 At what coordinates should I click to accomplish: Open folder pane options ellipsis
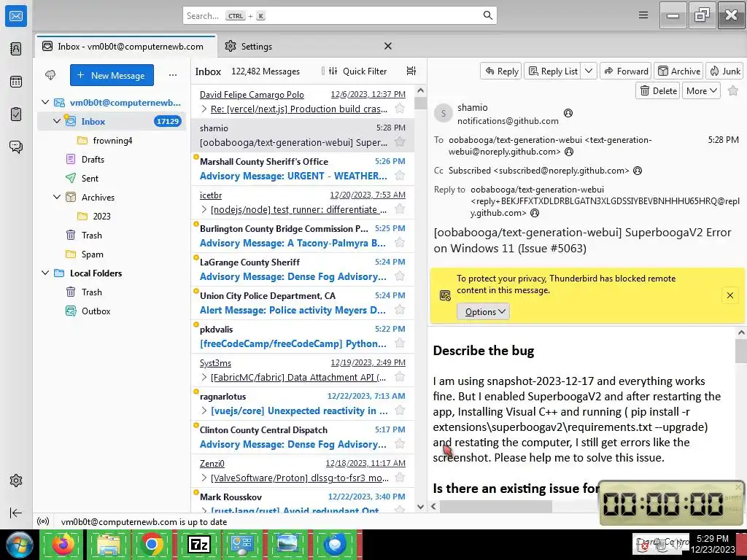tap(172, 75)
